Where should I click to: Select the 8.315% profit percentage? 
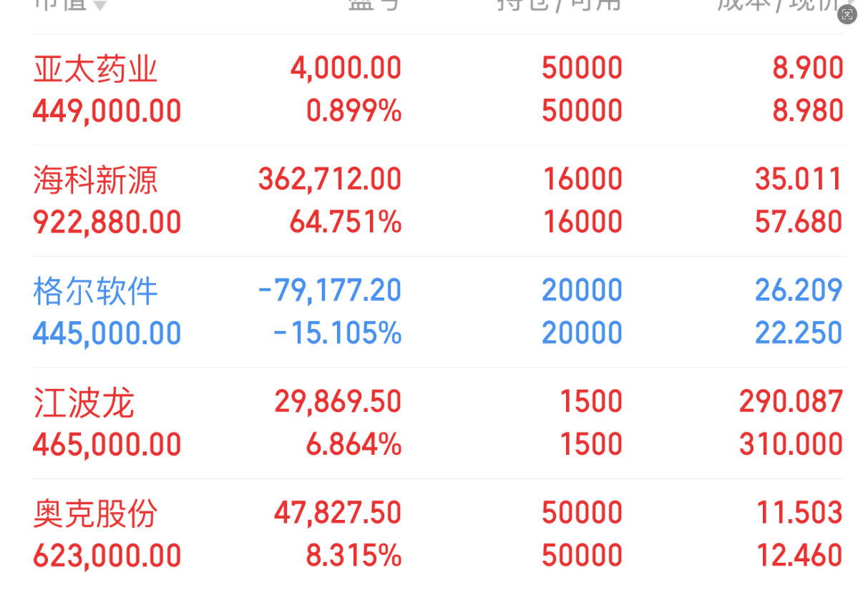(354, 556)
